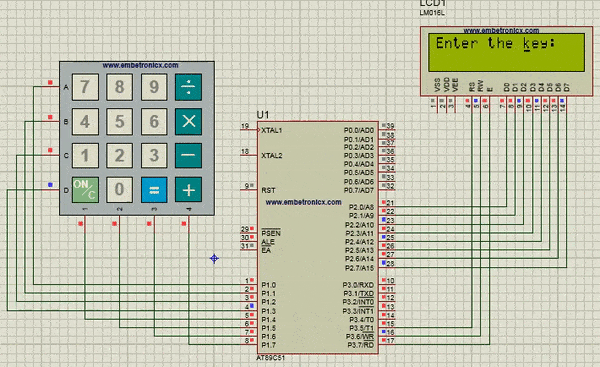Click the XTAL1 pin label

[272, 130]
